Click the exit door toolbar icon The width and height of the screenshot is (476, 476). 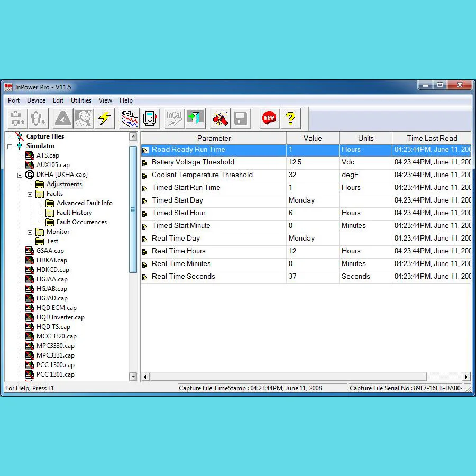[x=195, y=118]
